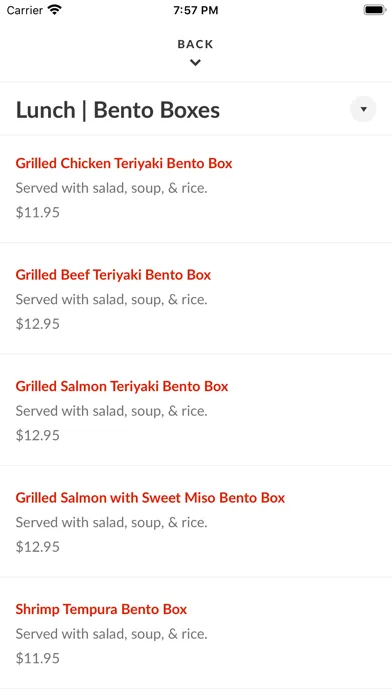Select the Lunch | Bento Boxes heading
This screenshot has width=392, height=696.
pos(118,110)
